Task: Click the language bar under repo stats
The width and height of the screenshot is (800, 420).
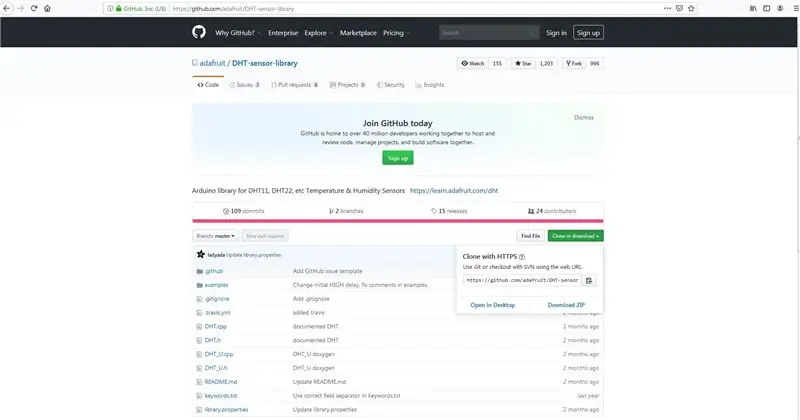Action: coord(398,221)
